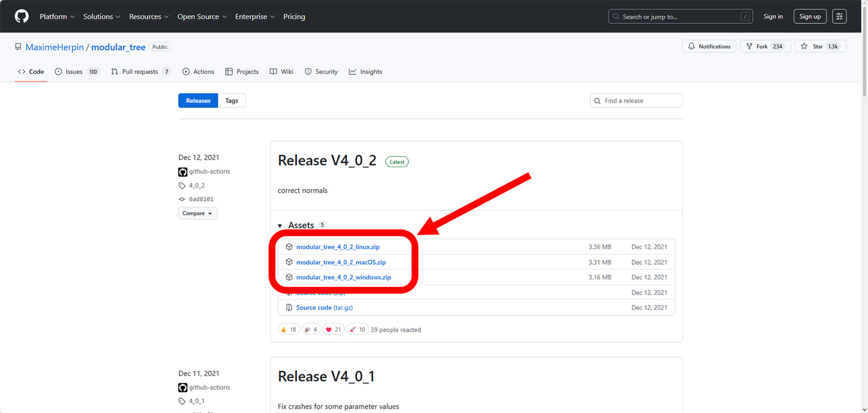Viewport: 868px width, 413px height.
Task: Click the Fork icon button
Action: coord(750,47)
